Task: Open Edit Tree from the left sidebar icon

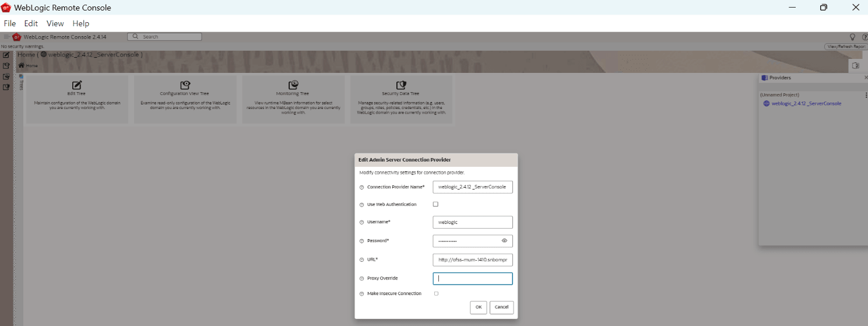Action: click(x=6, y=55)
